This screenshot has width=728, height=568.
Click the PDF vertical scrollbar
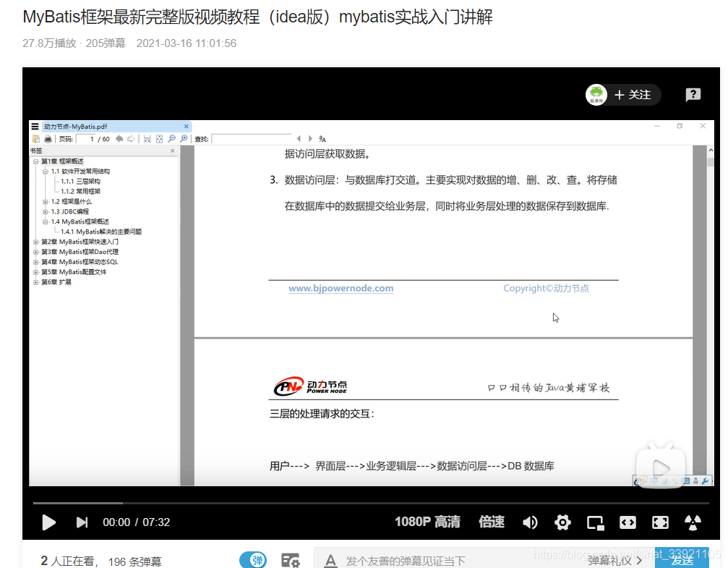coord(711,315)
